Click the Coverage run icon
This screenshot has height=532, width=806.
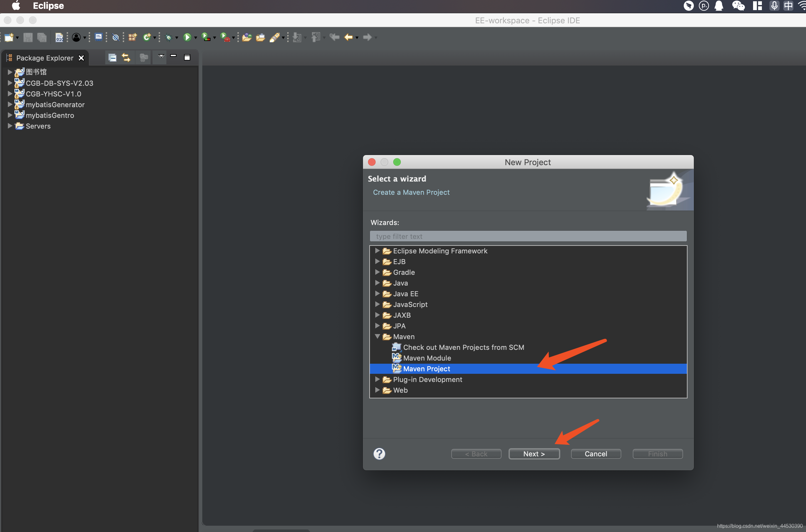pyautogui.click(x=205, y=37)
